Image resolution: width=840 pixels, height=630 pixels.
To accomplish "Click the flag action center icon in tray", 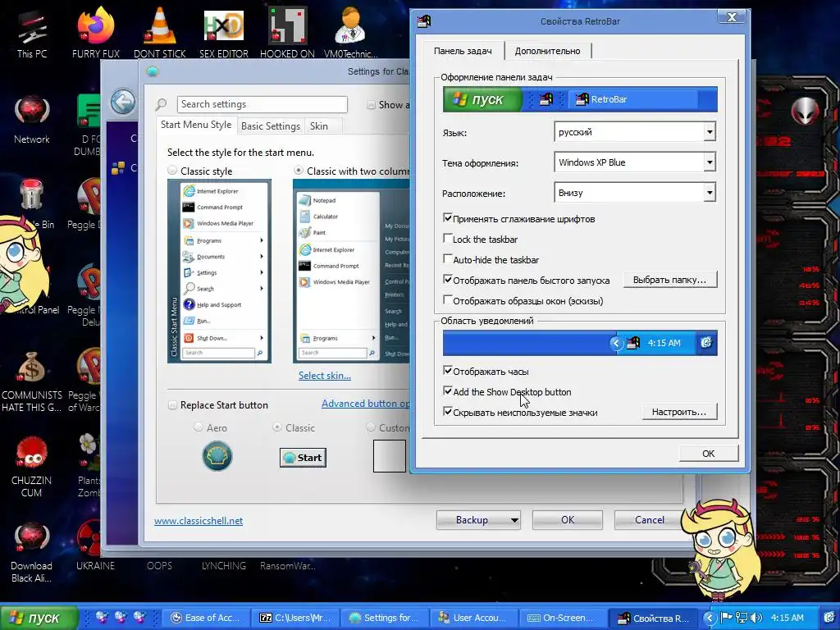I will point(726,618).
